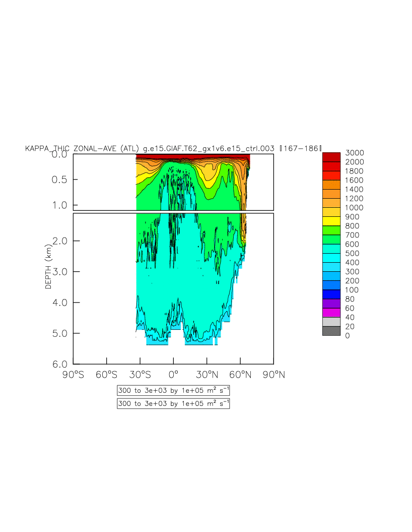Click the light gray 20–40 legend swatch
This screenshot has width=412, height=532.
tap(331, 322)
